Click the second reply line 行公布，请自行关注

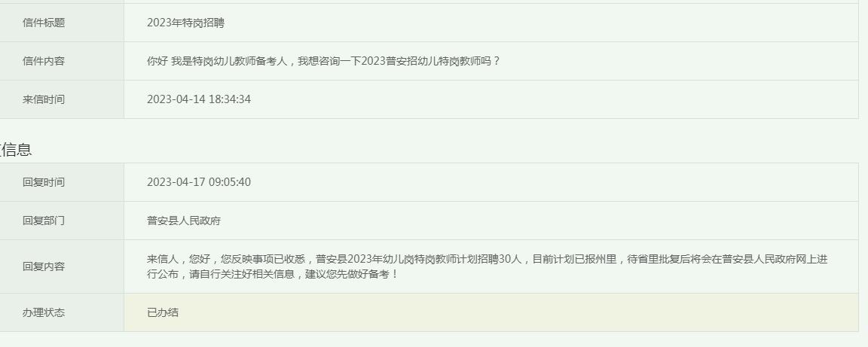272,274
